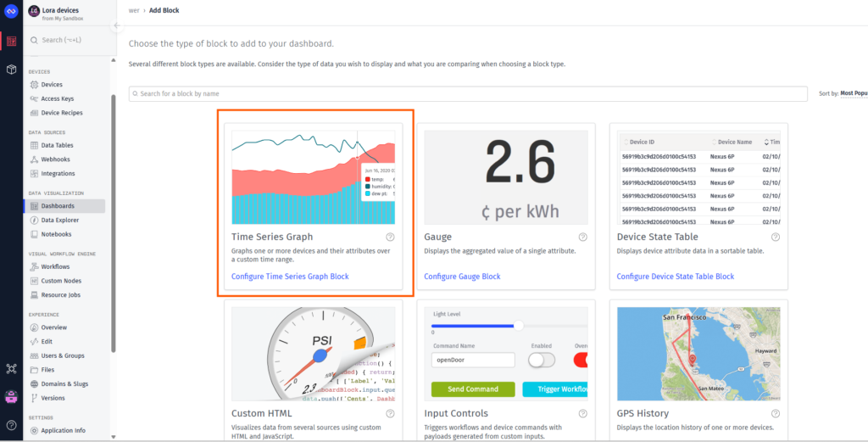Toggle the Enabled switch in Input Controls
The height and width of the screenshot is (442, 868).
tap(542, 361)
